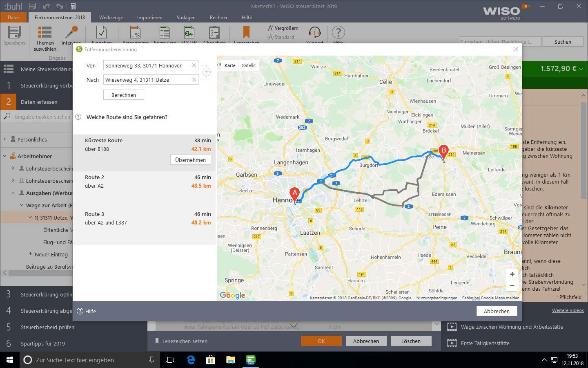Select Route 2 über A2
Image resolution: width=588 pixels, height=368 pixels.
144,190
